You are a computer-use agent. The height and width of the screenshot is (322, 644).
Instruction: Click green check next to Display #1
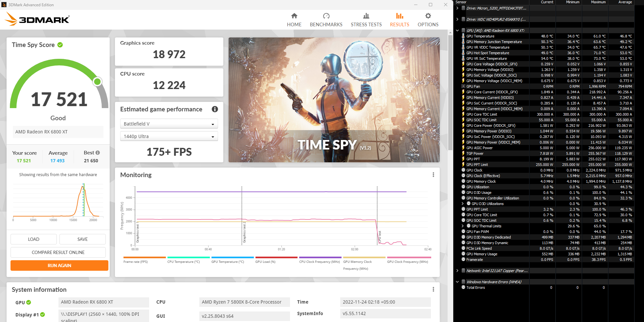pos(42,314)
